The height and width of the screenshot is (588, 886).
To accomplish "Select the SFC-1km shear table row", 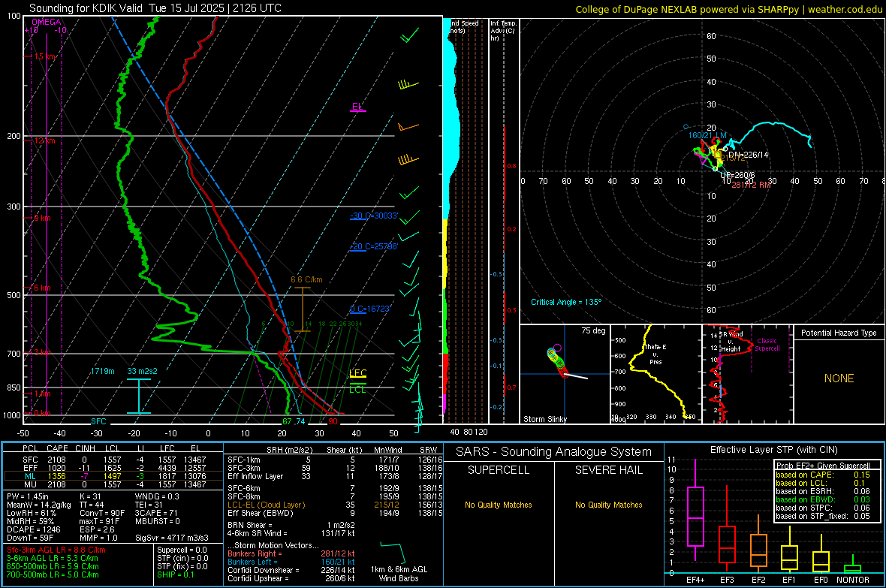I will pyautogui.click(x=335, y=460).
